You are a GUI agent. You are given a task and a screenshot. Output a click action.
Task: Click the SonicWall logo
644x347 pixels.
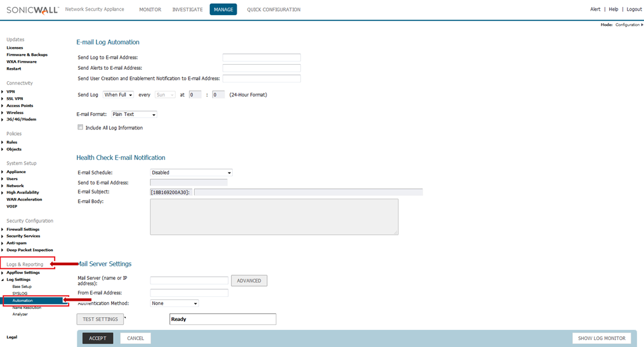[32, 10]
